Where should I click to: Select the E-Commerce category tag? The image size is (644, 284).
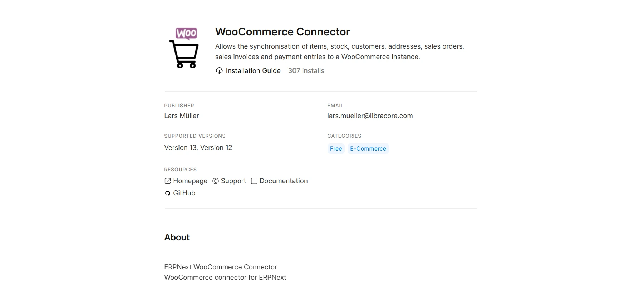pos(368,149)
